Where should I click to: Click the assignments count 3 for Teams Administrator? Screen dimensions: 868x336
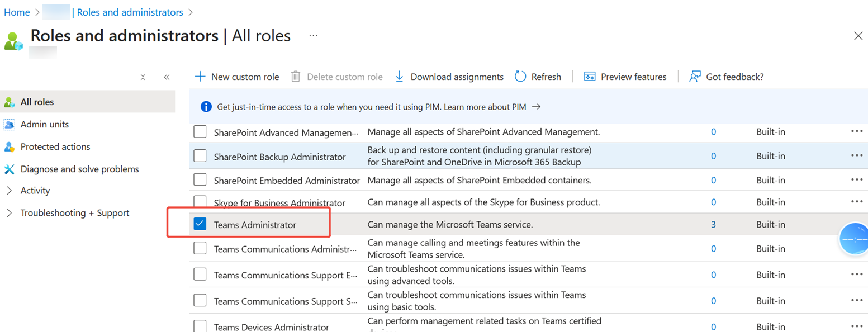(713, 224)
